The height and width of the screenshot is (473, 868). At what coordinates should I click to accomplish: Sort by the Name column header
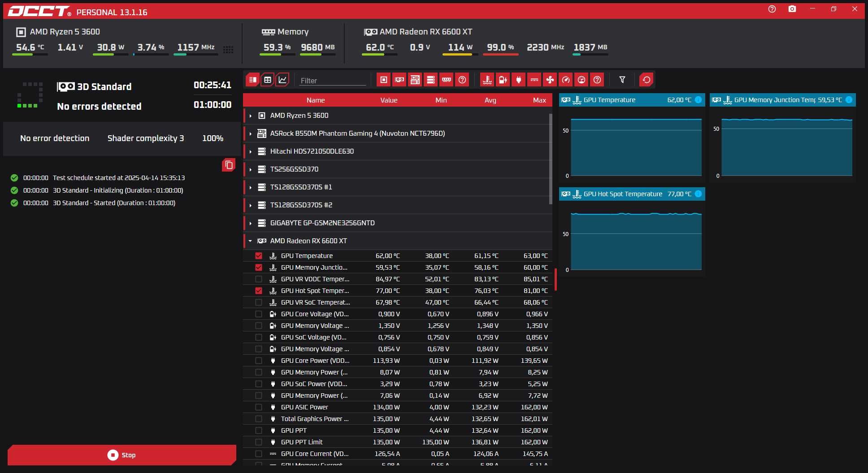(316, 100)
